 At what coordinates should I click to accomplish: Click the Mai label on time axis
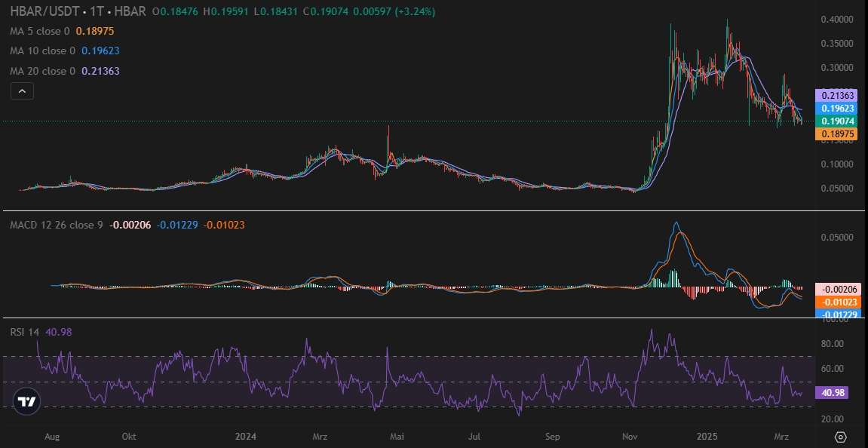point(396,437)
